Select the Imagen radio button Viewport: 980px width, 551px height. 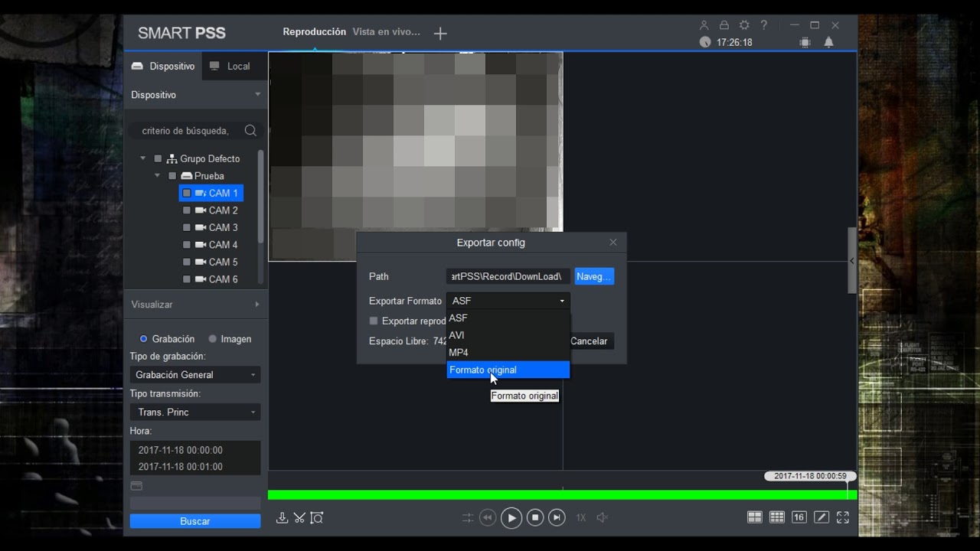click(212, 339)
